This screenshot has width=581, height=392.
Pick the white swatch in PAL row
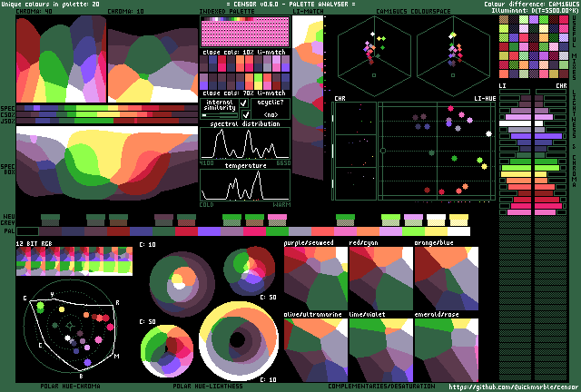(458, 231)
